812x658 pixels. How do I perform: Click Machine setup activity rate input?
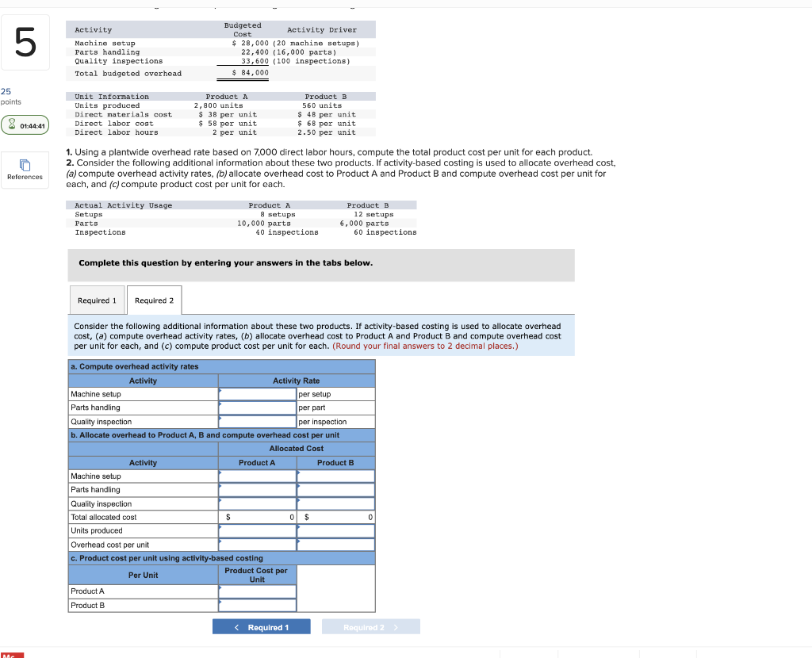(257, 394)
